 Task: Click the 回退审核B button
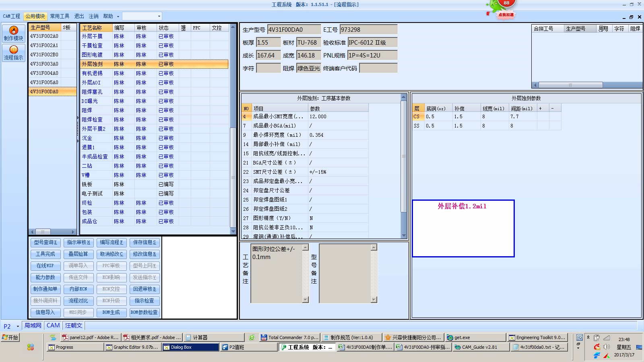pos(144,289)
